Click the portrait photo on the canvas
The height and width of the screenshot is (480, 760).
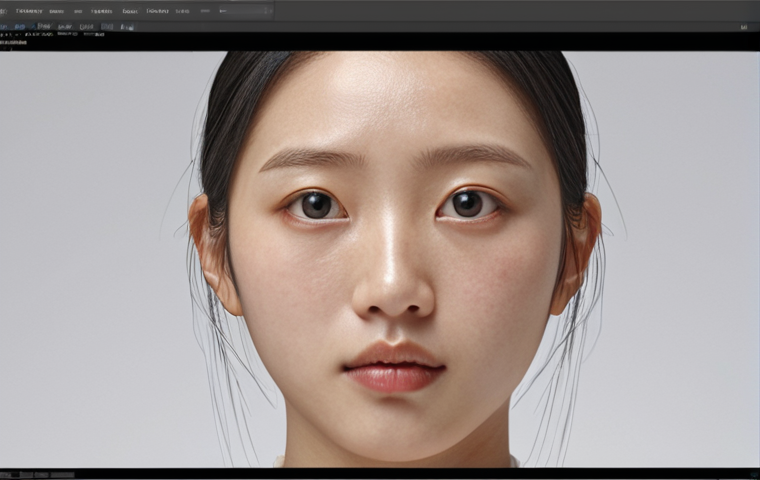(380, 259)
